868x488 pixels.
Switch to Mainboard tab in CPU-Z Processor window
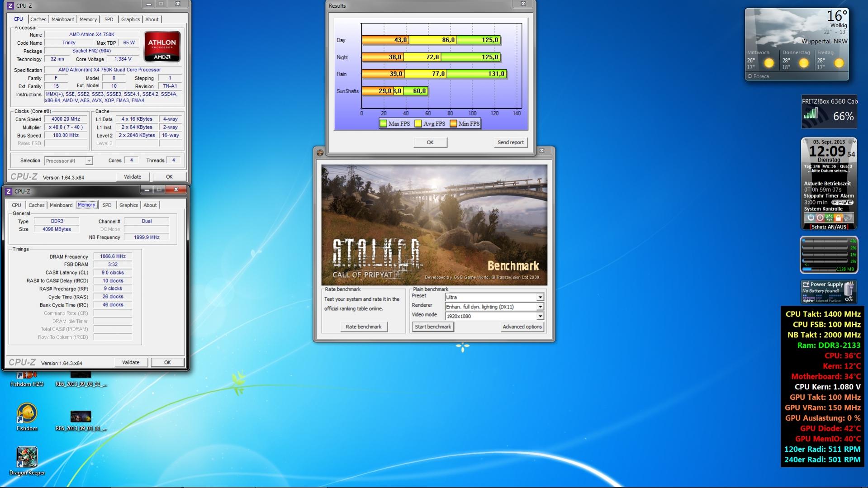(x=63, y=19)
